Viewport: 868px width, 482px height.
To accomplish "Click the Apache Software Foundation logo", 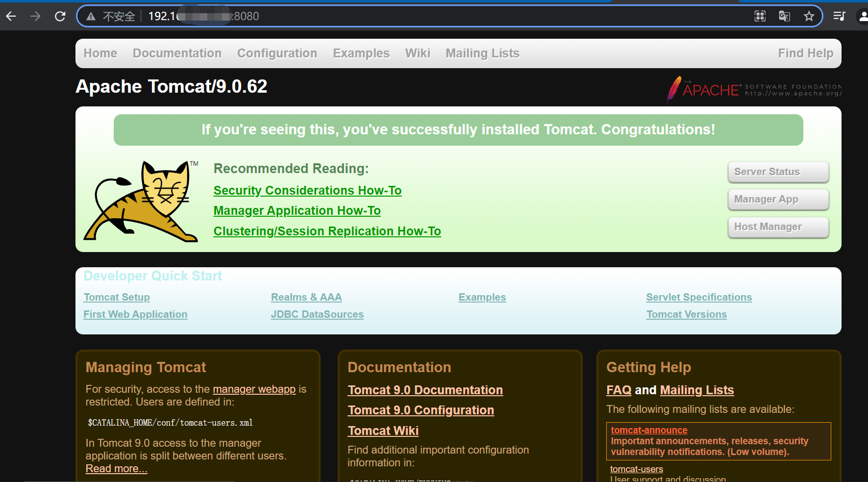I will [754, 89].
